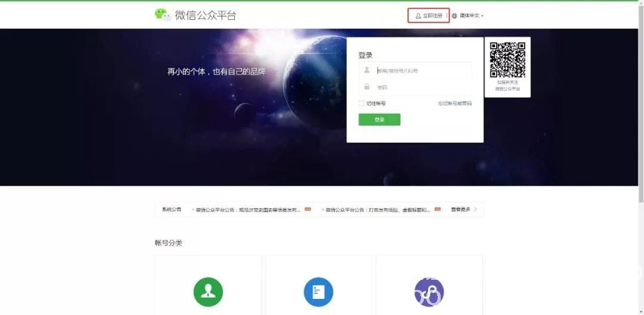Open second announcement about 打击发布低俗
This screenshot has width=644, height=315.
pos(377,210)
